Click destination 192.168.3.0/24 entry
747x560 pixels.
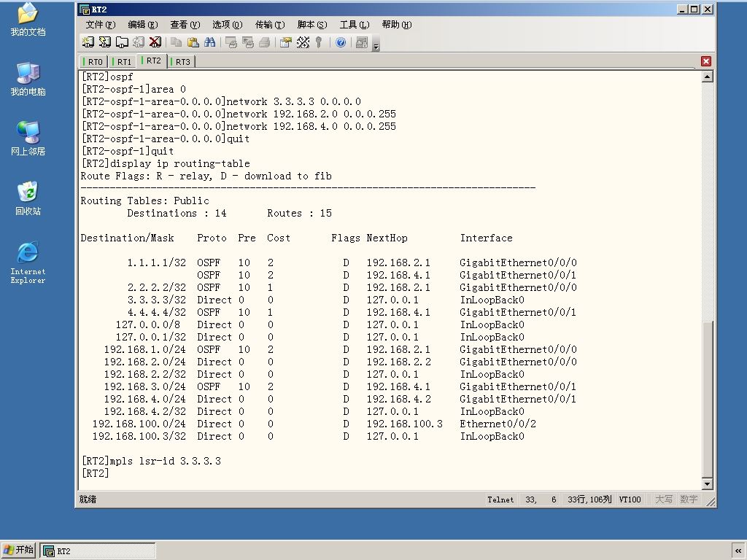(x=145, y=386)
